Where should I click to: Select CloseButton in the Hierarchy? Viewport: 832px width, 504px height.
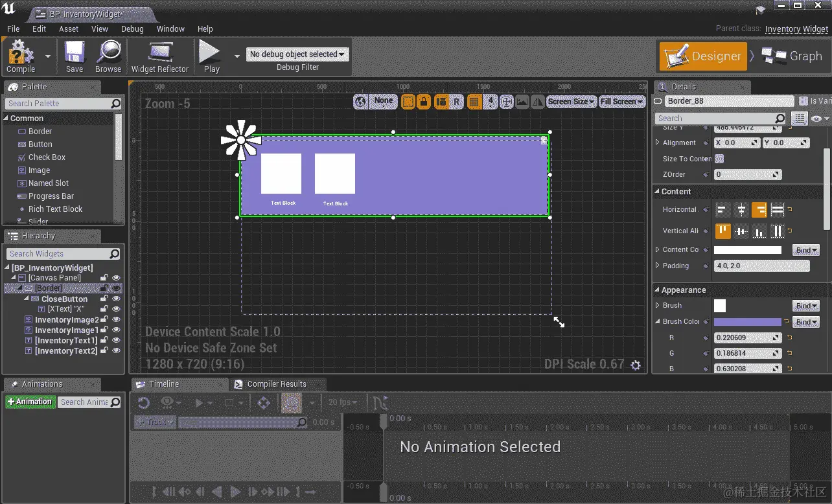tap(64, 299)
